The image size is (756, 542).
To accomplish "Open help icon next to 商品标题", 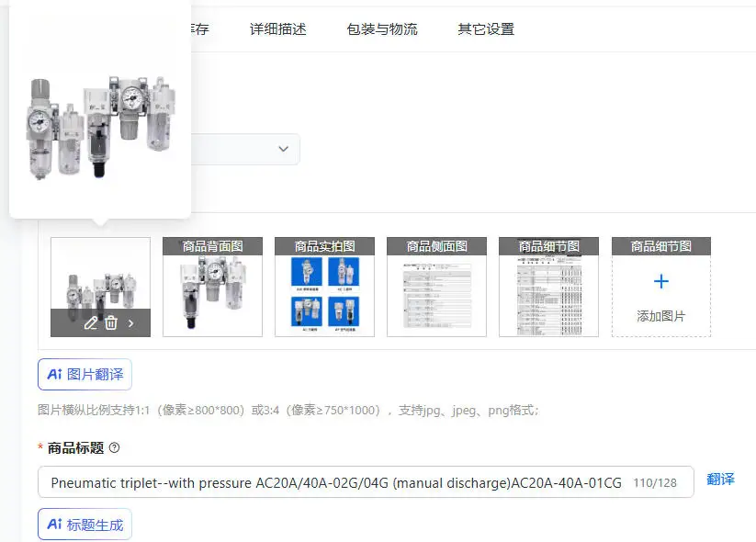I will click(114, 447).
